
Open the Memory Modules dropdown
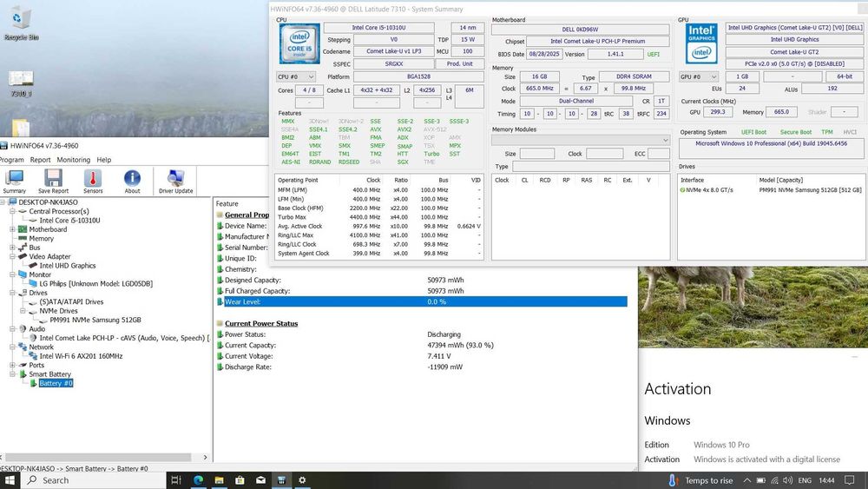[580, 140]
